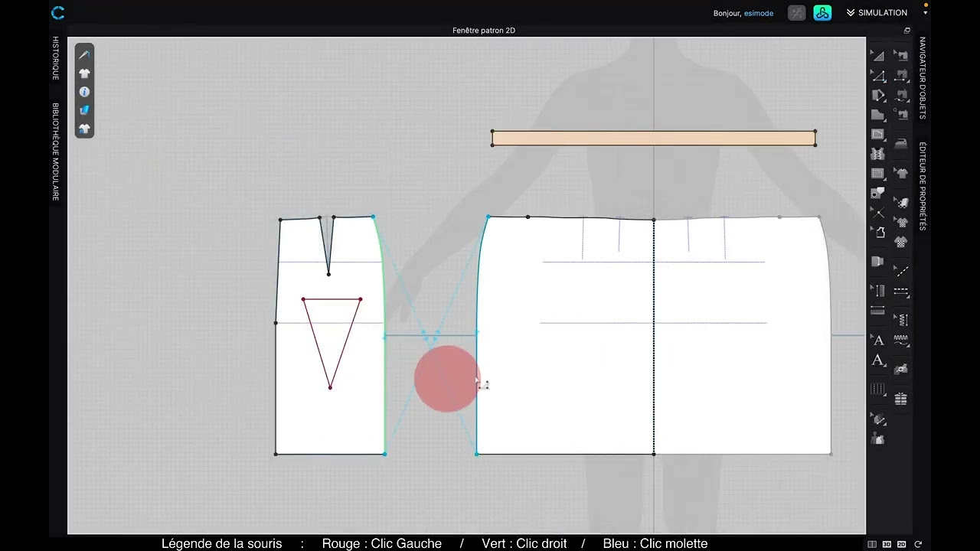Select the padded jacket quilting tool
The image size is (980, 551).
pos(901,399)
